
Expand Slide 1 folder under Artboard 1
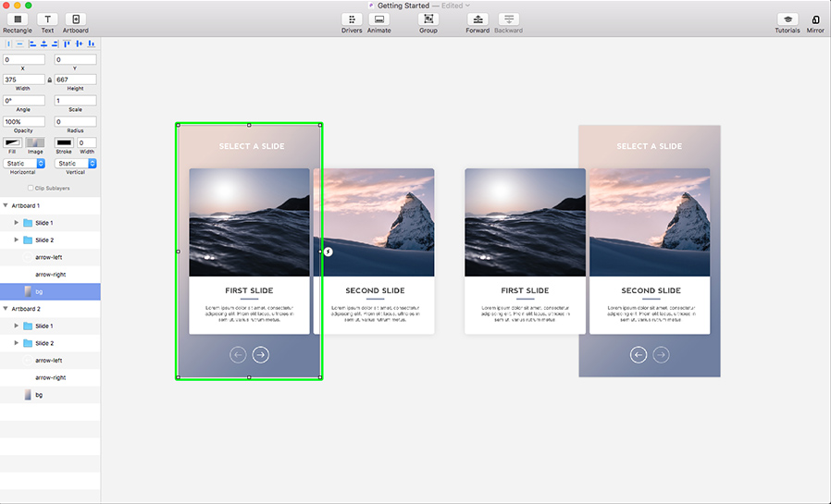pos(17,223)
